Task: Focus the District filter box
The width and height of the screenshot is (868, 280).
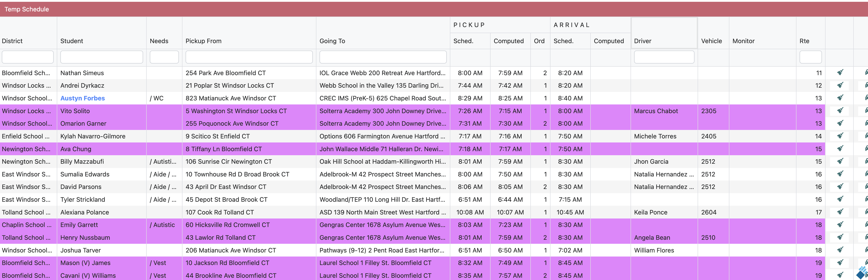Action: coord(28,57)
